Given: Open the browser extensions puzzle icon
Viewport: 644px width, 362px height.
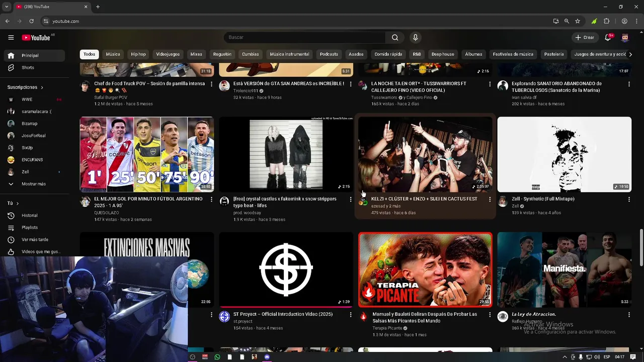Looking at the screenshot, I should pyautogui.click(x=606, y=21).
